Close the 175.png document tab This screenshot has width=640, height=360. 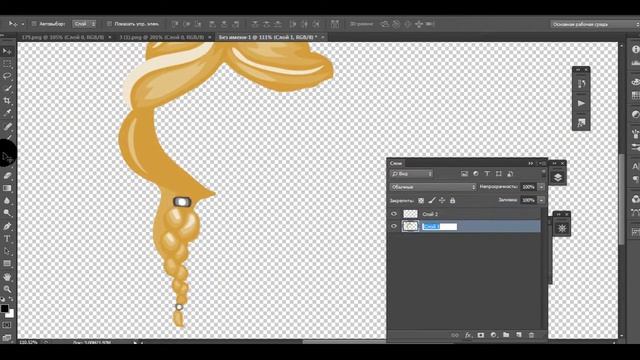110,37
